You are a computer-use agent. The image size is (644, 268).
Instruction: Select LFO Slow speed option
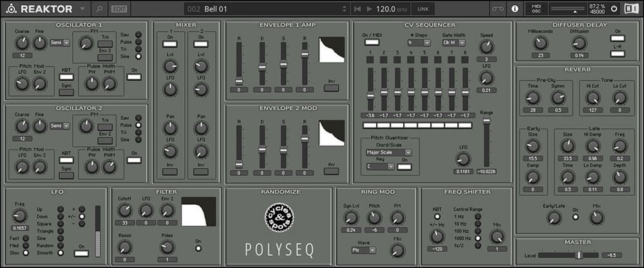click(x=26, y=253)
